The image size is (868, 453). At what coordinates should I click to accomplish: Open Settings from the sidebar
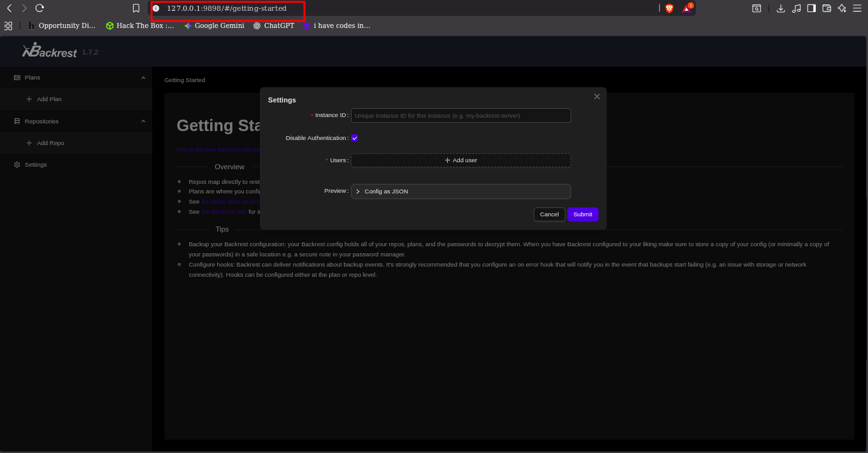point(35,165)
